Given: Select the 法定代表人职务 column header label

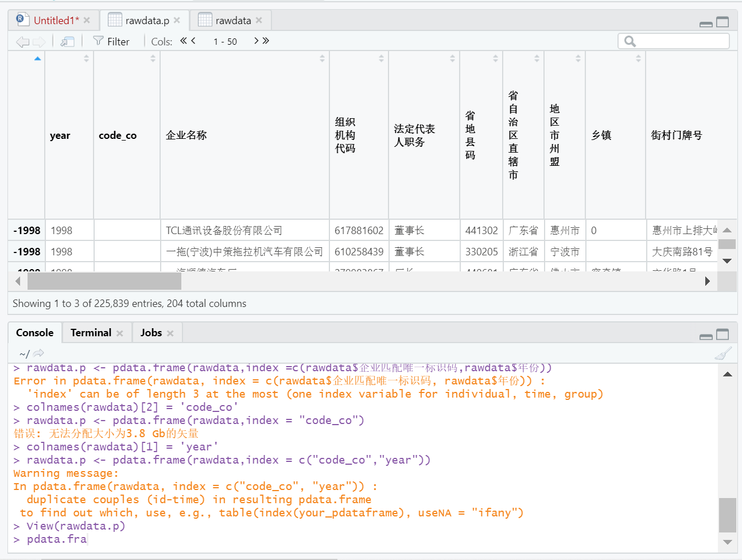Looking at the screenshot, I should coord(414,135).
